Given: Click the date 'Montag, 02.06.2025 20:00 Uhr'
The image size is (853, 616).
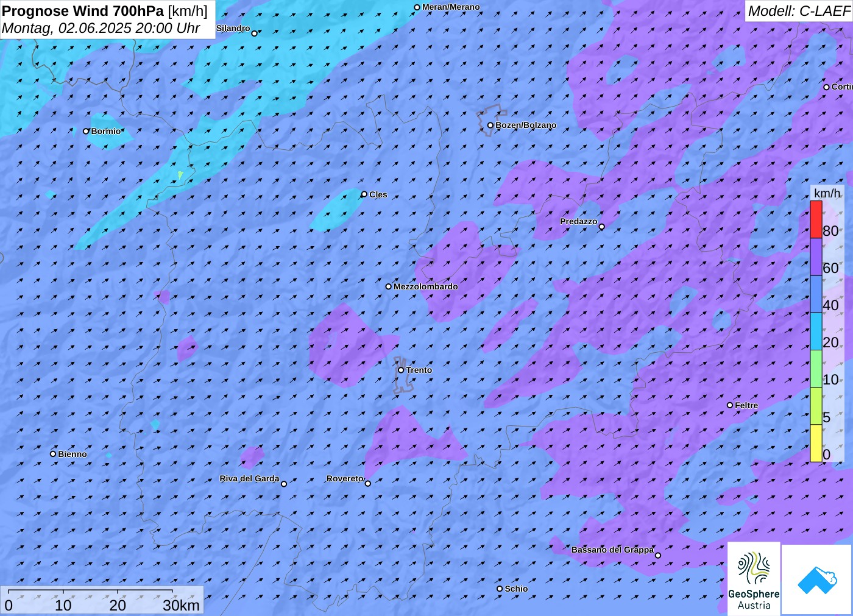Looking at the screenshot, I should pyautogui.click(x=101, y=28).
